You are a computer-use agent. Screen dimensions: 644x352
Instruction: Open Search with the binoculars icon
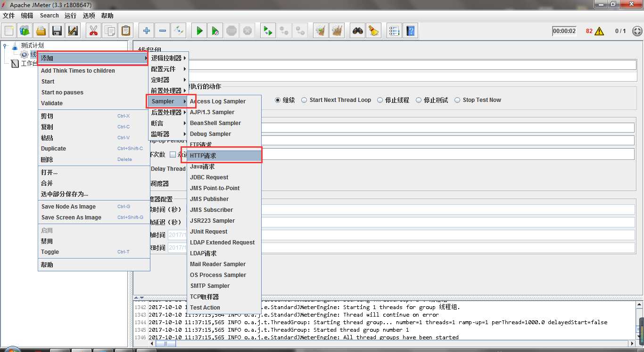[357, 31]
